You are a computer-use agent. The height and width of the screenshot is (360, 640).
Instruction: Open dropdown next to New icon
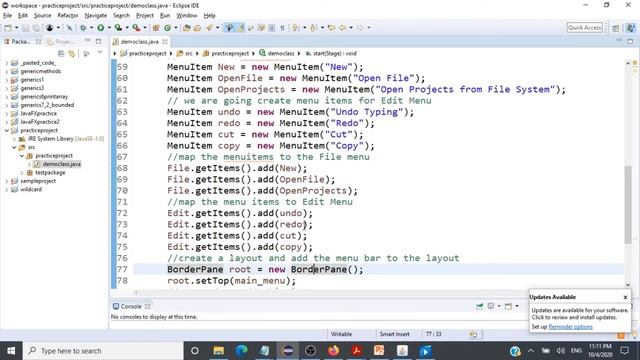point(16,28)
